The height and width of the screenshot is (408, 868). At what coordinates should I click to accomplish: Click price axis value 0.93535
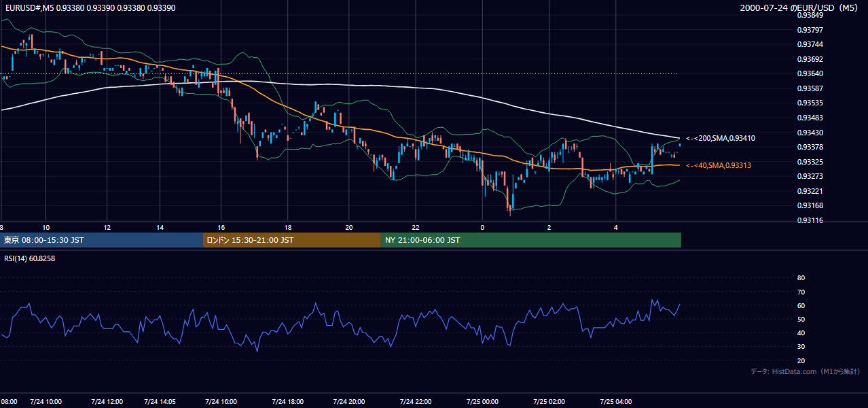[810, 103]
